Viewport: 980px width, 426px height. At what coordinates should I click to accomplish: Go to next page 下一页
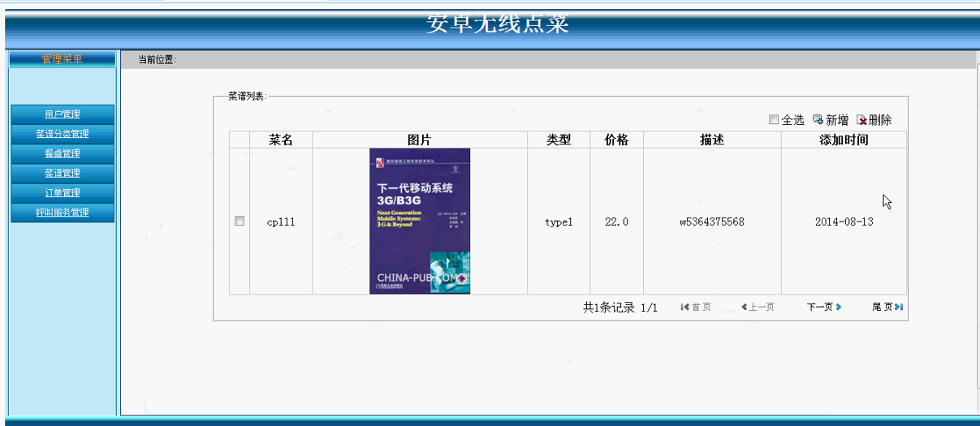[824, 307]
